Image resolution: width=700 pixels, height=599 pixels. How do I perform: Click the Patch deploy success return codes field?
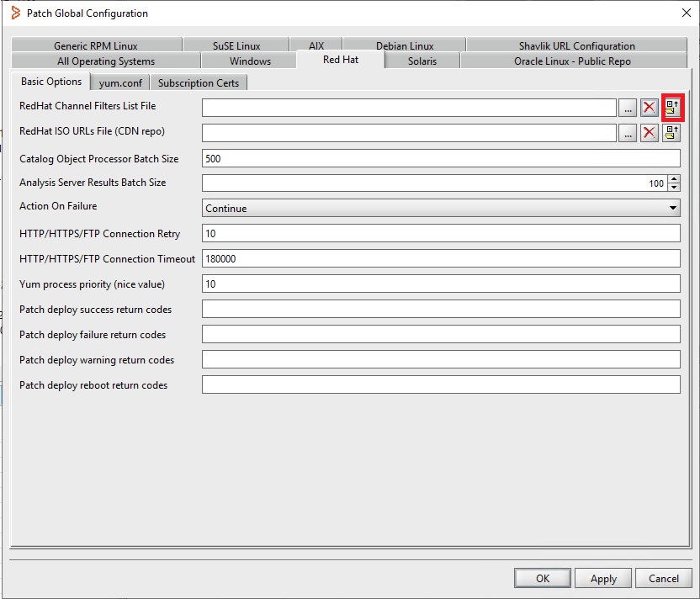(441, 310)
